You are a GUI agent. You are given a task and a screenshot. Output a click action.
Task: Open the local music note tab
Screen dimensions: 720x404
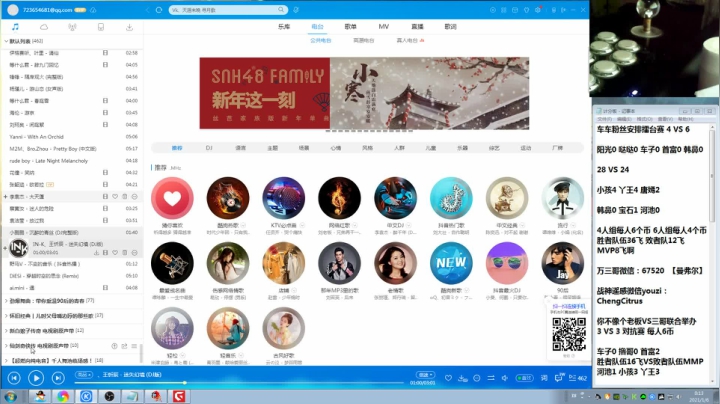15,27
